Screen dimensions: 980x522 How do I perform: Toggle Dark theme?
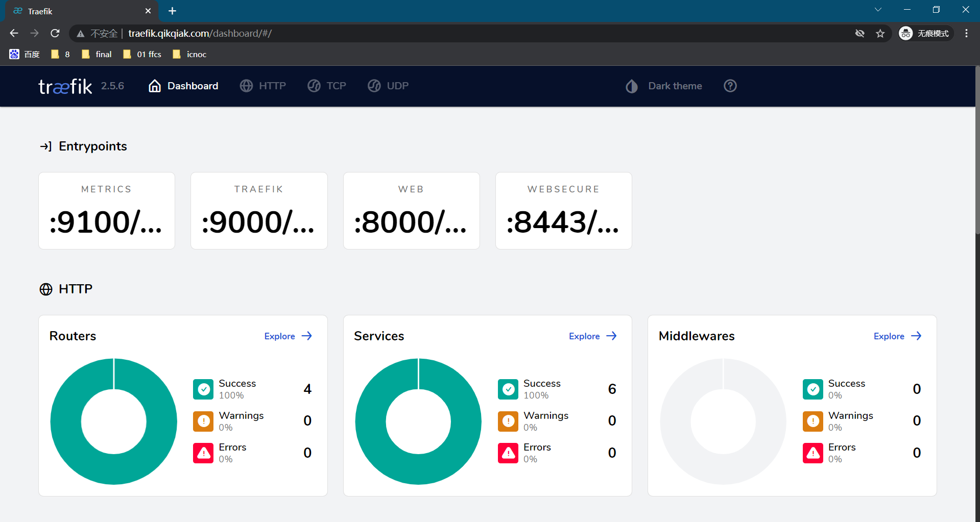pos(664,86)
